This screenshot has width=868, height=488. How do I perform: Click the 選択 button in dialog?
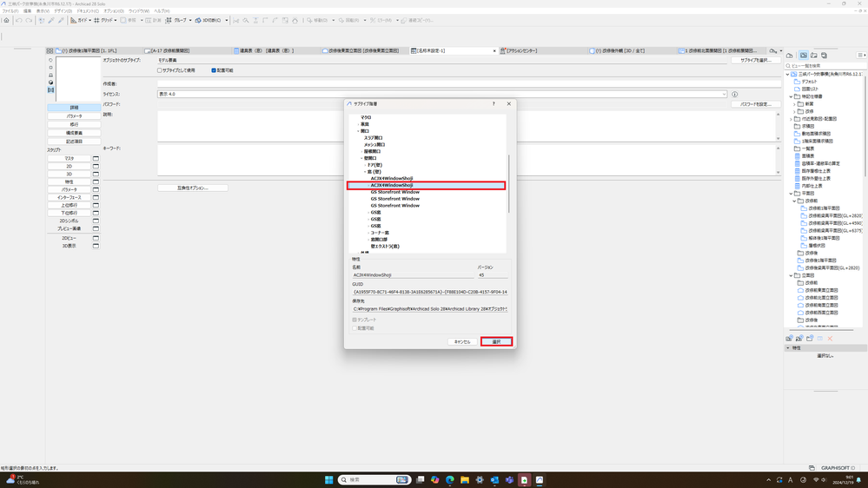tap(496, 342)
